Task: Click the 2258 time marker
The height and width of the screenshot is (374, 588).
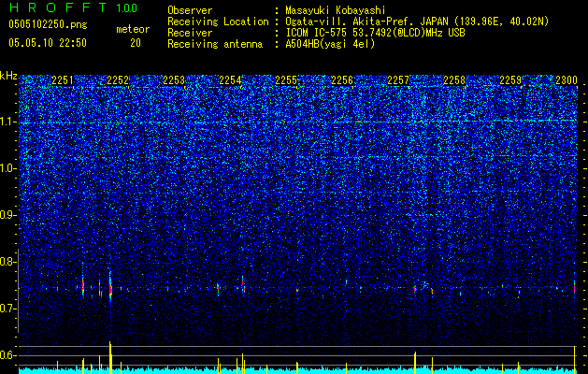Action: [x=454, y=80]
